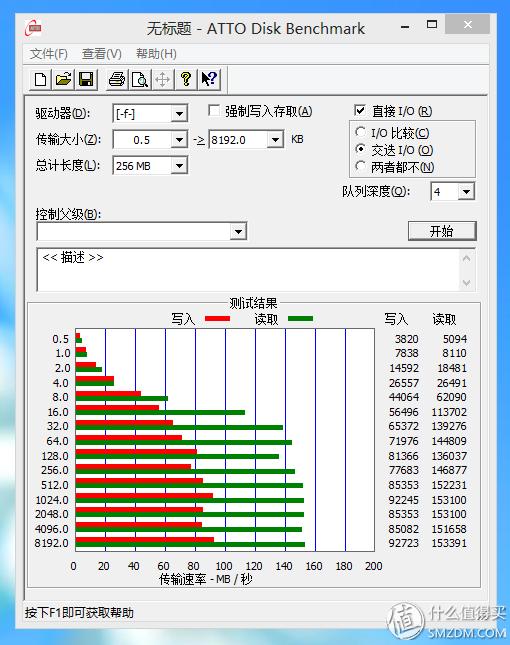This screenshot has width=510, height=645.
Task: Click the 传输速率 - MB / 秒 axis label
Action: (206, 579)
